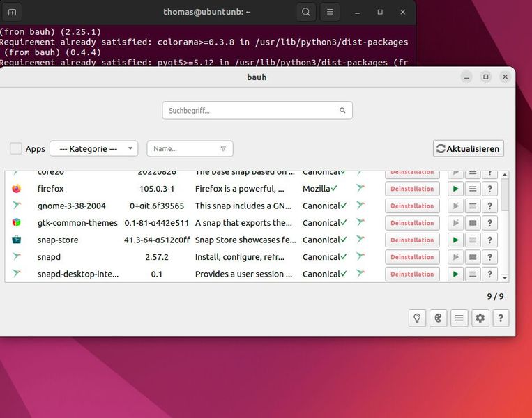
Task: Click the 9 / 9 package counter
Action: [495, 296]
